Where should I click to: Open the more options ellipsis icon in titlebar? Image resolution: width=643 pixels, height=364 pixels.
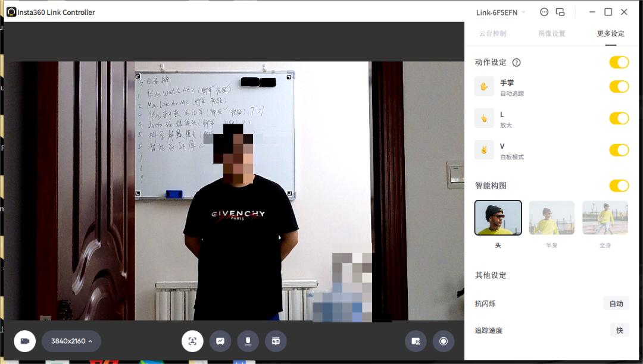click(544, 12)
